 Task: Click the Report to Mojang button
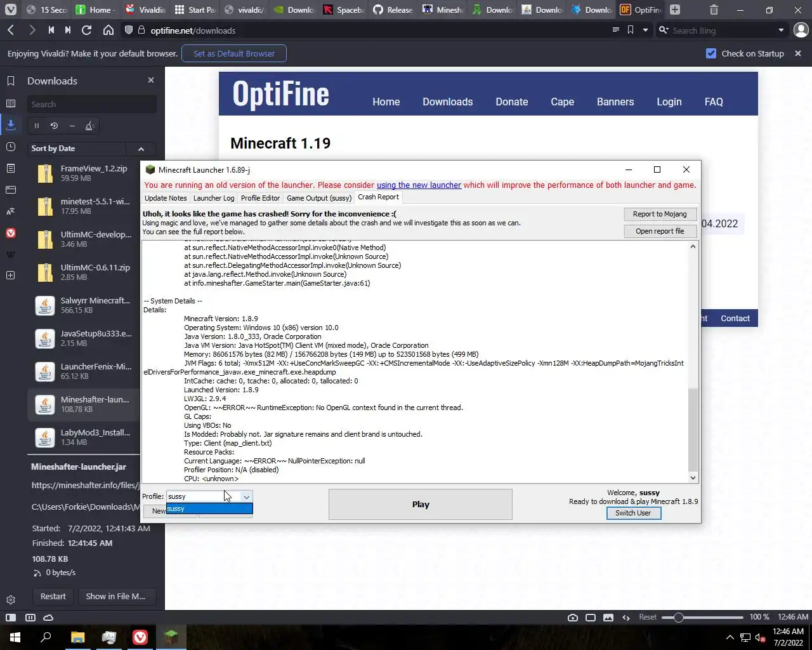point(660,214)
